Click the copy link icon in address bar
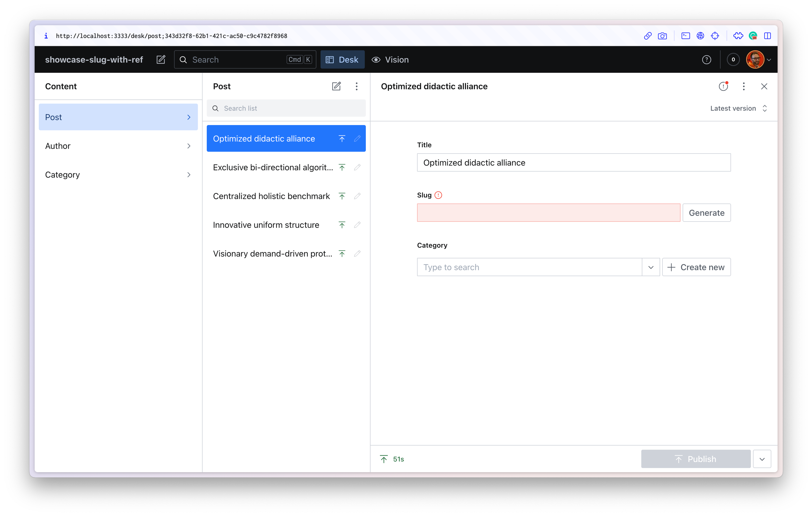812x516 pixels. pos(647,36)
